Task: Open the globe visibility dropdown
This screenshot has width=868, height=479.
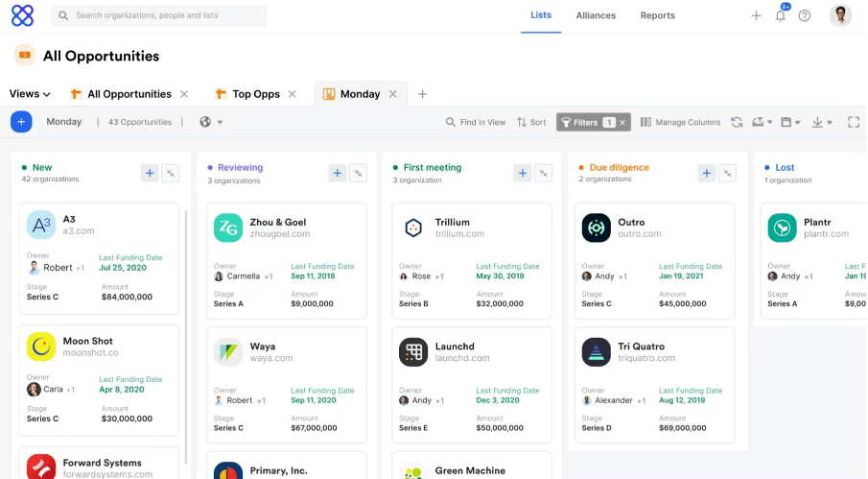Action: point(211,123)
